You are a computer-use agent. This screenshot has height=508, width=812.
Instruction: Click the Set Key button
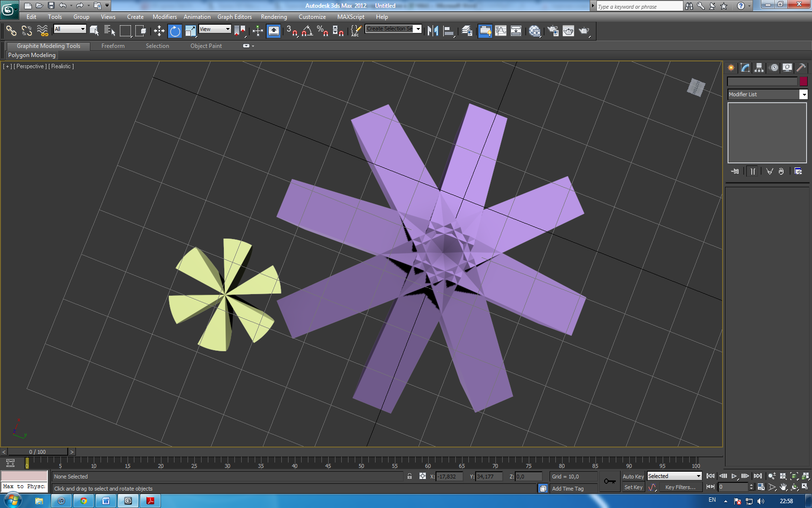coord(633,487)
